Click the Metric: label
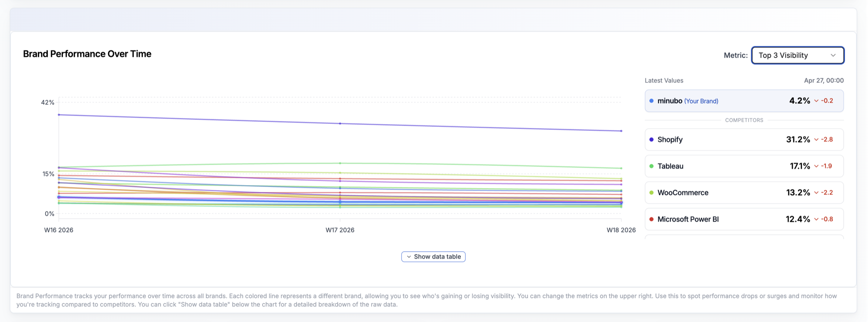Viewport: 868px width, 322px height. [736, 55]
